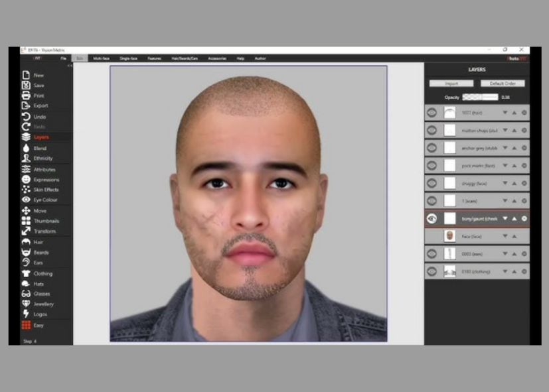Image resolution: width=549 pixels, height=392 pixels.
Task: Hide the mutton chops layer
Action: tap(431, 130)
